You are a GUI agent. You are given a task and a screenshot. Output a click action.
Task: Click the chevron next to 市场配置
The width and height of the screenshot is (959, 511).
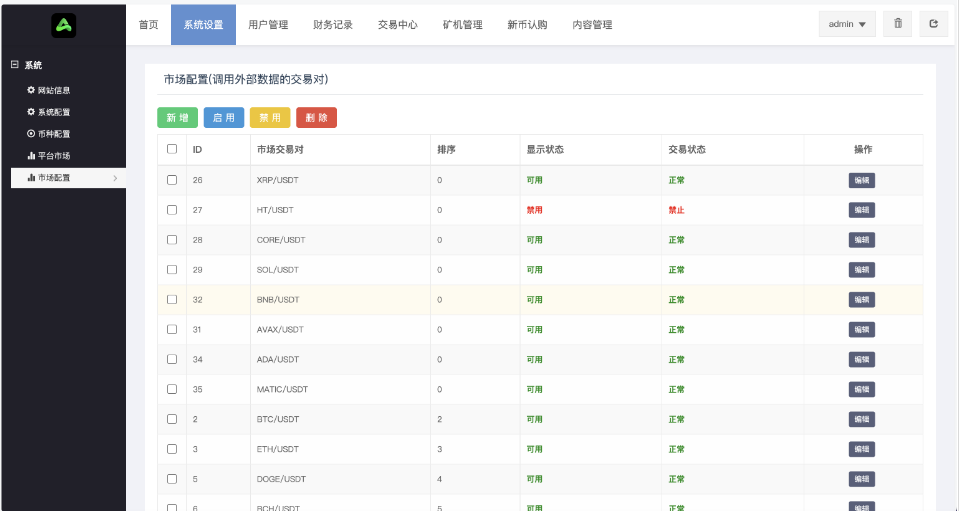tap(115, 178)
